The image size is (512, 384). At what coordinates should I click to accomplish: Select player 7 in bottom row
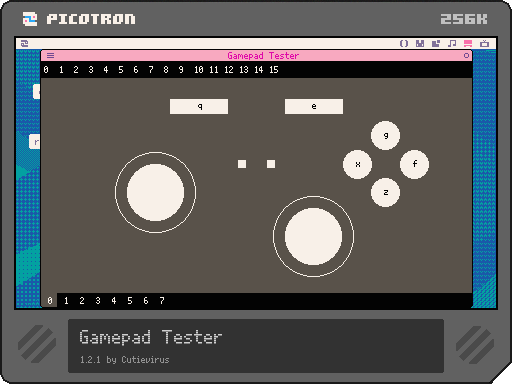tap(162, 301)
